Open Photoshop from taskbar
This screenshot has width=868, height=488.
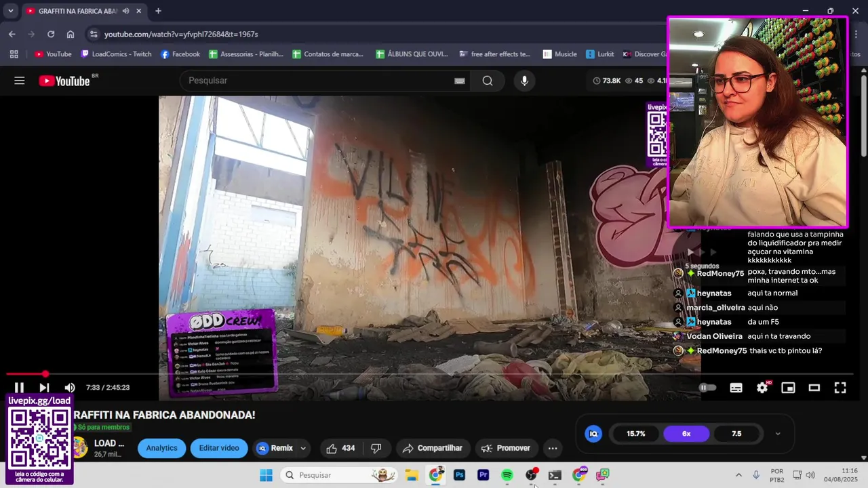coord(459,475)
